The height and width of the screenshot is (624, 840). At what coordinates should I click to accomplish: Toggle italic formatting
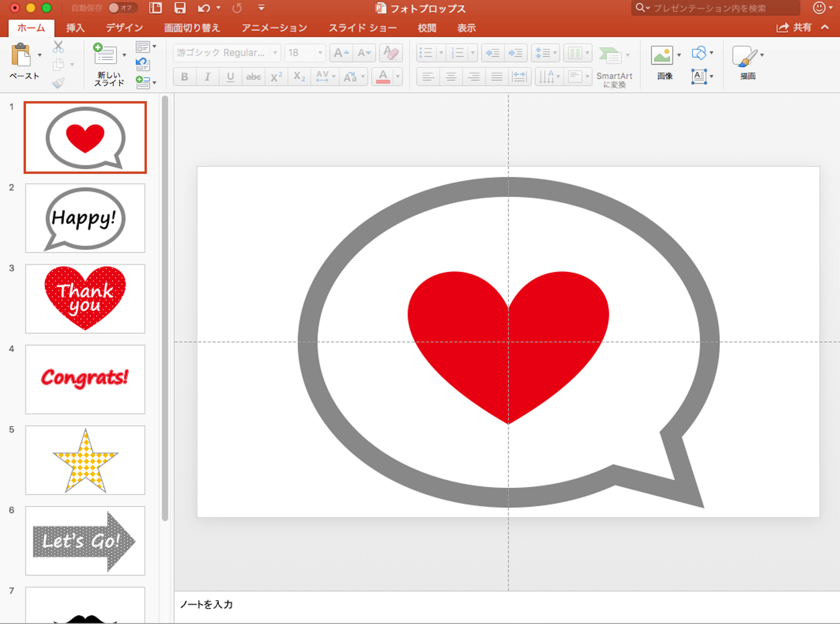pos(208,76)
